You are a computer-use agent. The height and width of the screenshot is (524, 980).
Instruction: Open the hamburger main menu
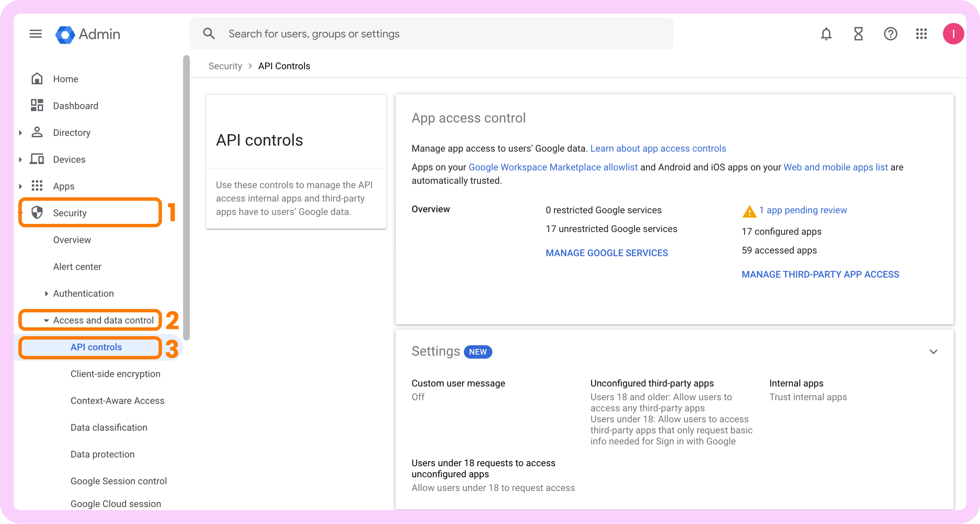(x=35, y=34)
